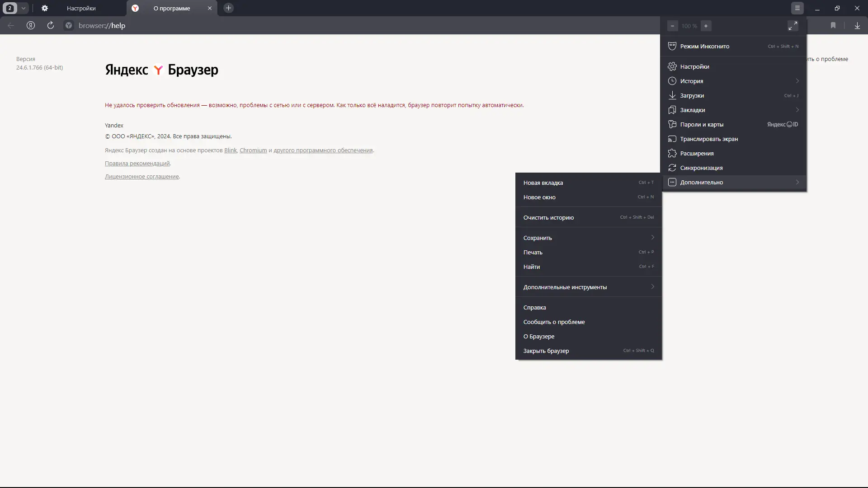The width and height of the screenshot is (868, 488).
Task: Click the fullscreen expand icon in menu
Action: 793,26
